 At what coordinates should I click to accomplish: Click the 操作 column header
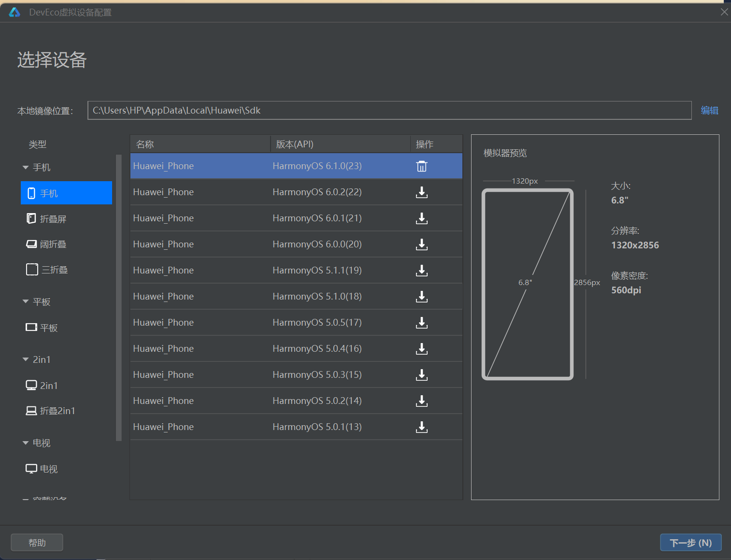[x=436, y=144]
